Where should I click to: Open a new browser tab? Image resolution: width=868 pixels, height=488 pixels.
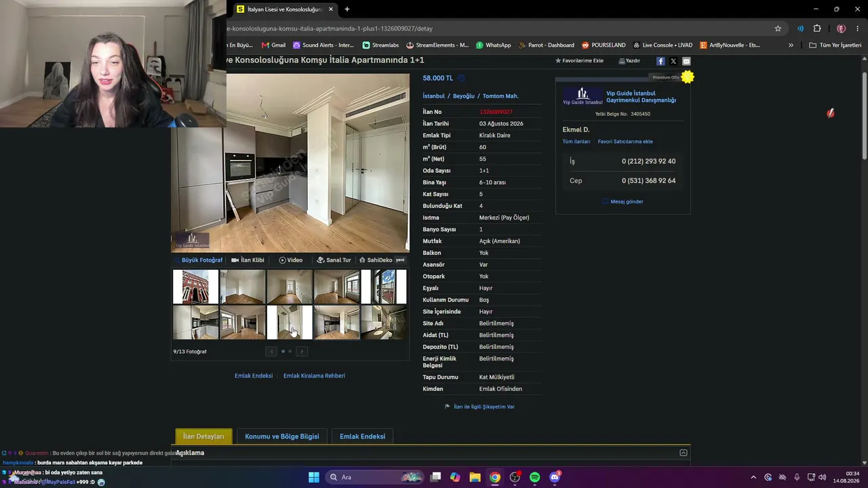point(347,9)
